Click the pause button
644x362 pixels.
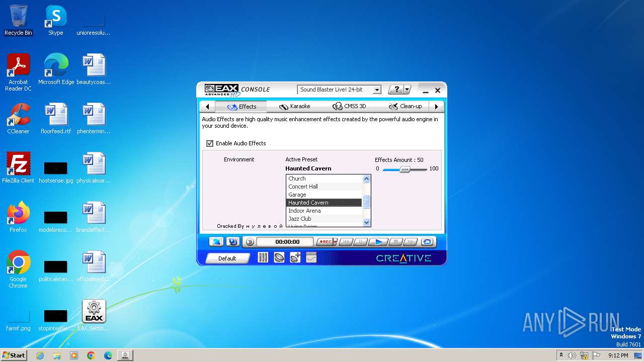[360, 242]
